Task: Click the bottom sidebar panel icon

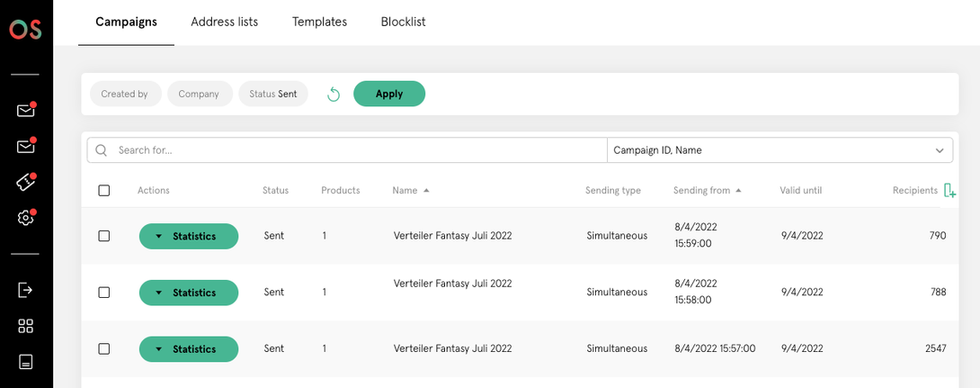Action: 25,362
